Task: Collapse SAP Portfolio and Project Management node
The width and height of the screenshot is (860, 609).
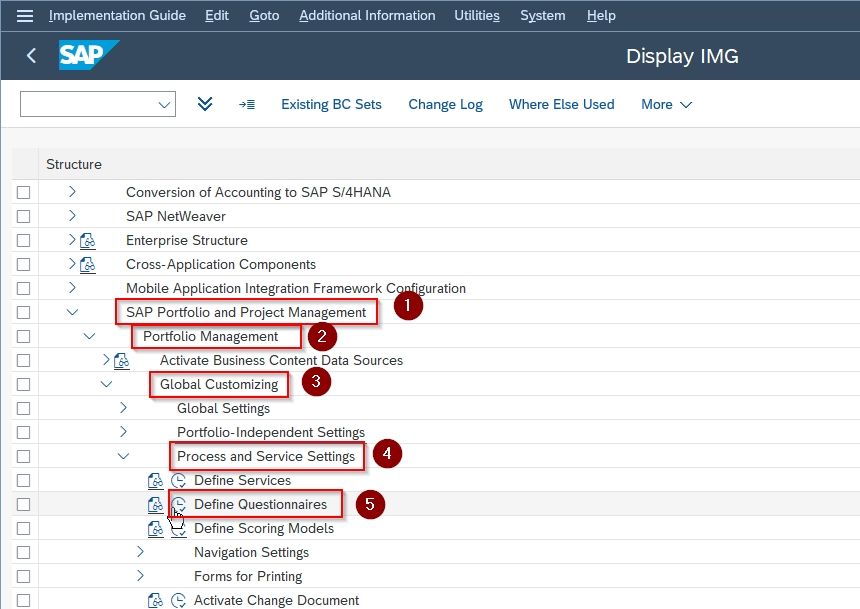Action: point(72,312)
